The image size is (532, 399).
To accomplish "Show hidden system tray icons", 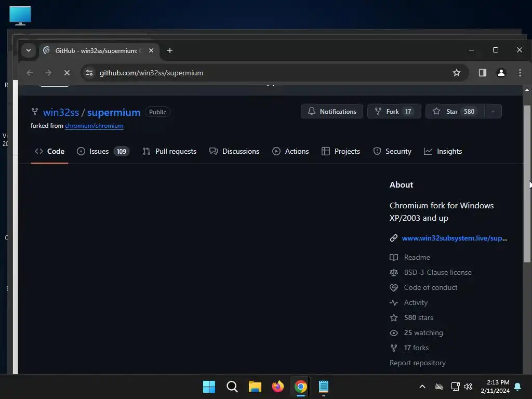I will click(422, 387).
